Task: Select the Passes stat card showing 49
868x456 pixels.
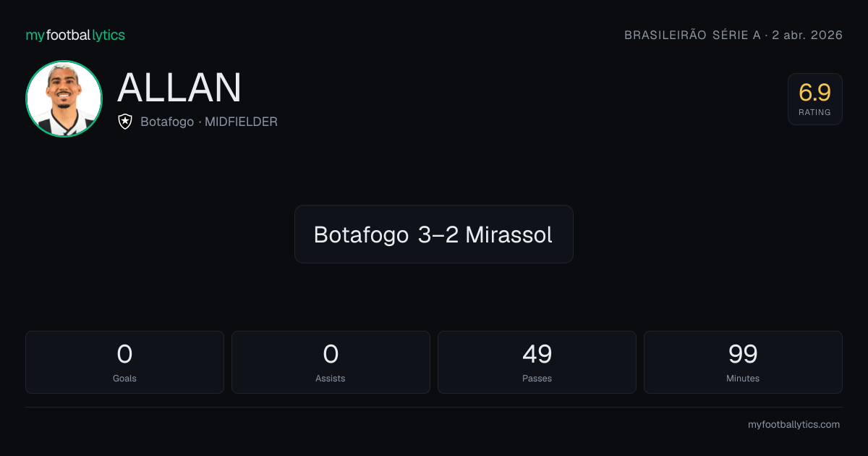Action: pyautogui.click(x=537, y=362)
